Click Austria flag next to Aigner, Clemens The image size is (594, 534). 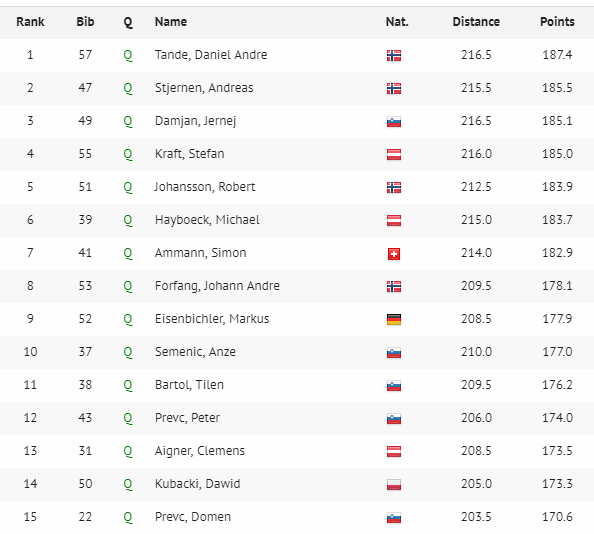(394, 451)
